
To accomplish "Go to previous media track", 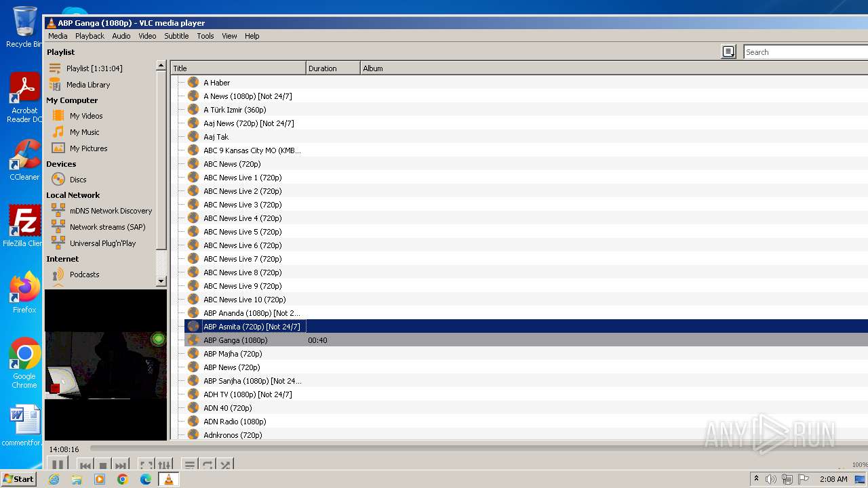I will tap(85, 465).
